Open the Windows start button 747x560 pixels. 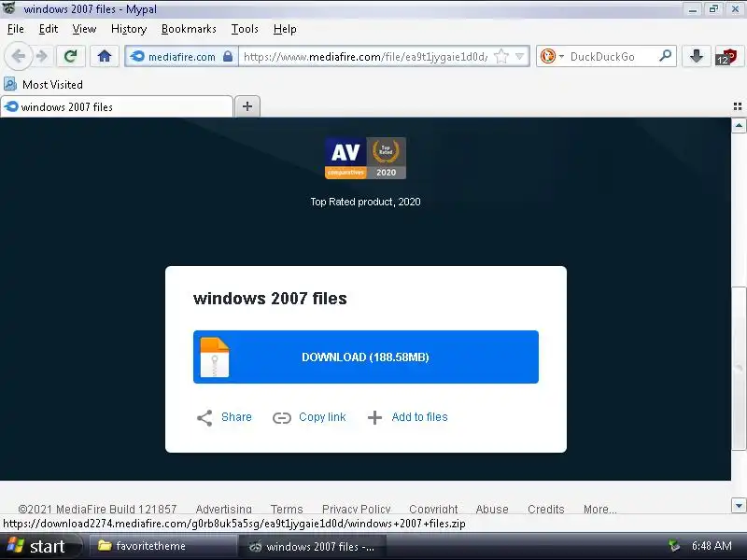41,546
